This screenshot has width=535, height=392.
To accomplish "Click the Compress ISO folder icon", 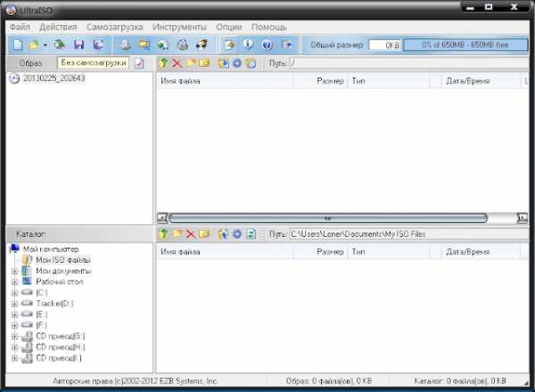I will click(144, 45).
